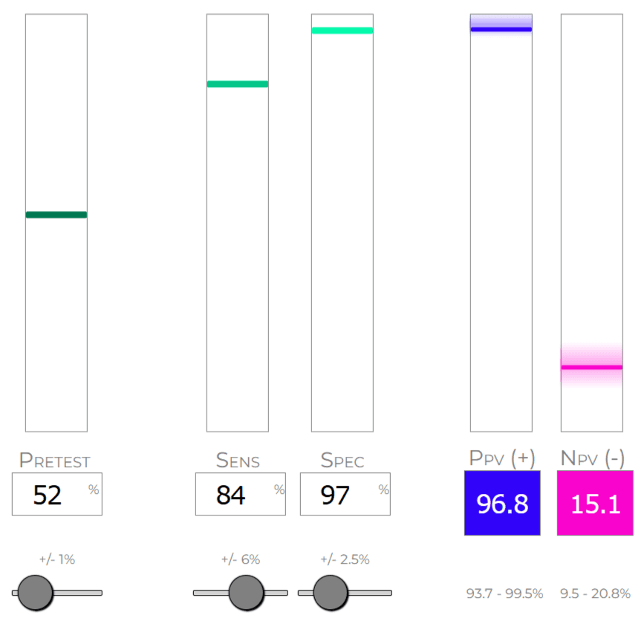Click the Pretest uncertainty slider knob

[35, 592]
